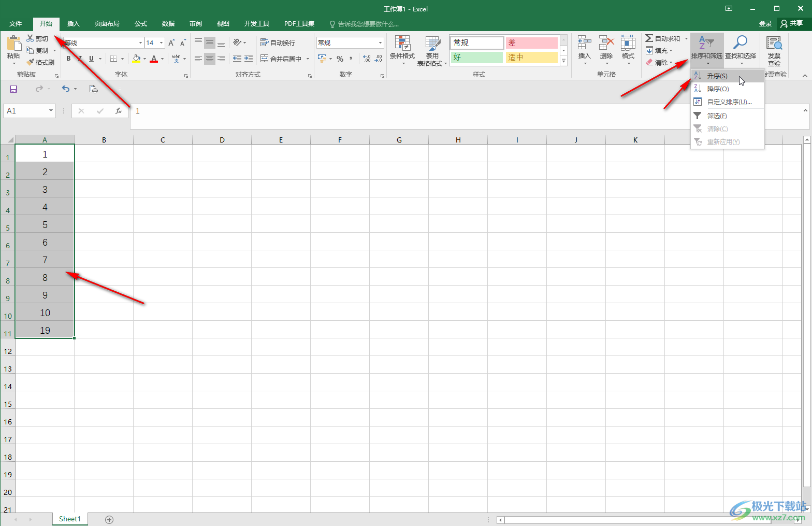Apply percent style format

(x=340, y=59)
